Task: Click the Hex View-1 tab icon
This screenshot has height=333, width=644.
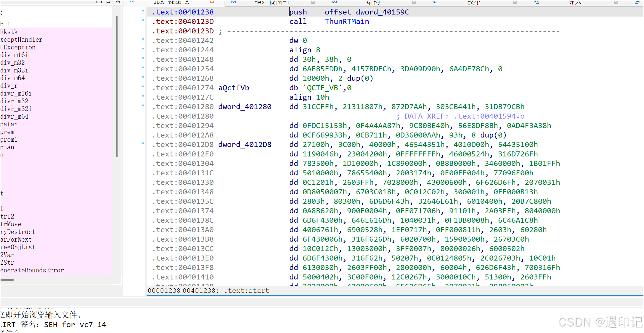Action: 234,2
